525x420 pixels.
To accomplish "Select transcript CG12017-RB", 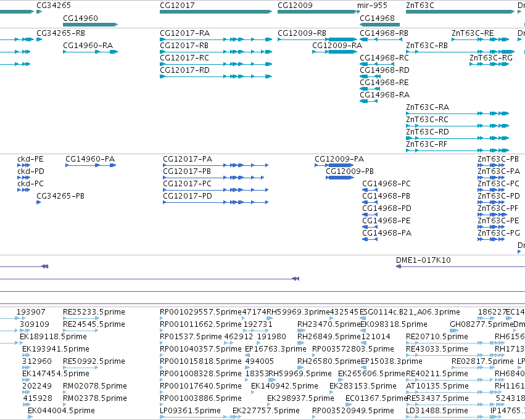I will pos(184,46).
